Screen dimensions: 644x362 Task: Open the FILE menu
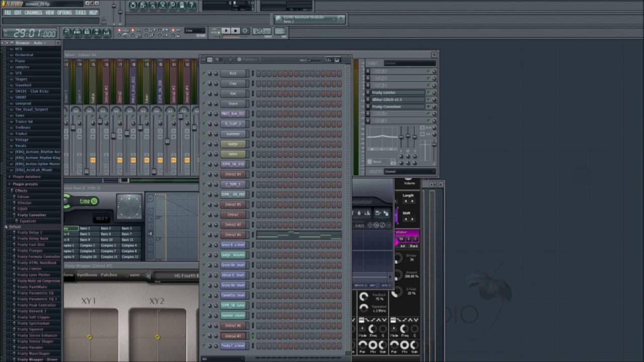tap(8, 13)
